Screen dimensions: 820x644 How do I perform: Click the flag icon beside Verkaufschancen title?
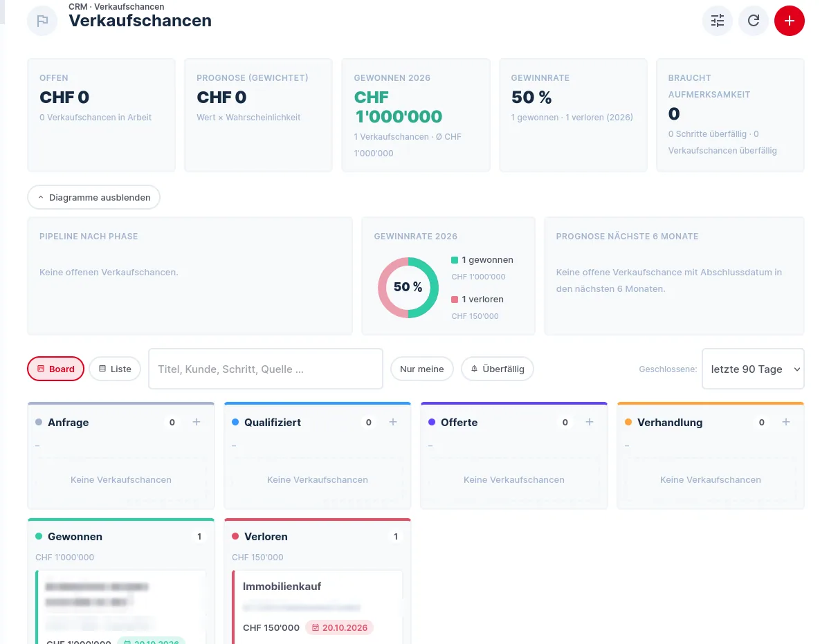(x=42, y=21)
